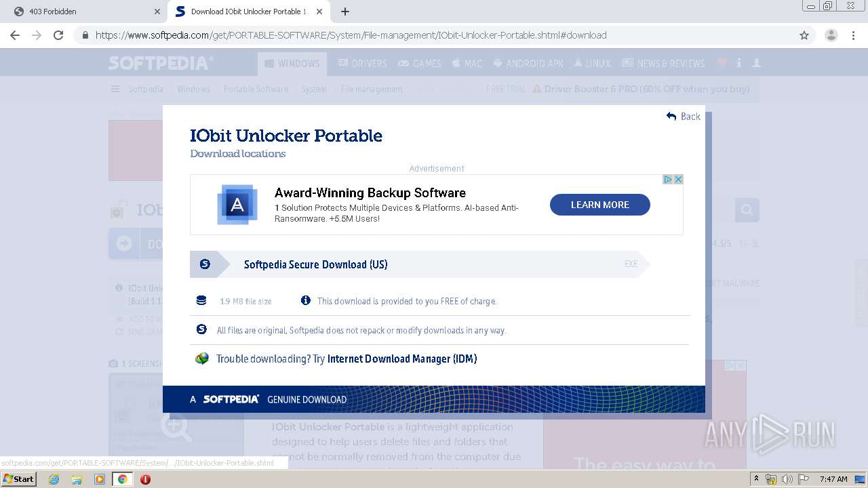
Task: Click the heart icon in the Softpedia header
Action: pos(722,63)
